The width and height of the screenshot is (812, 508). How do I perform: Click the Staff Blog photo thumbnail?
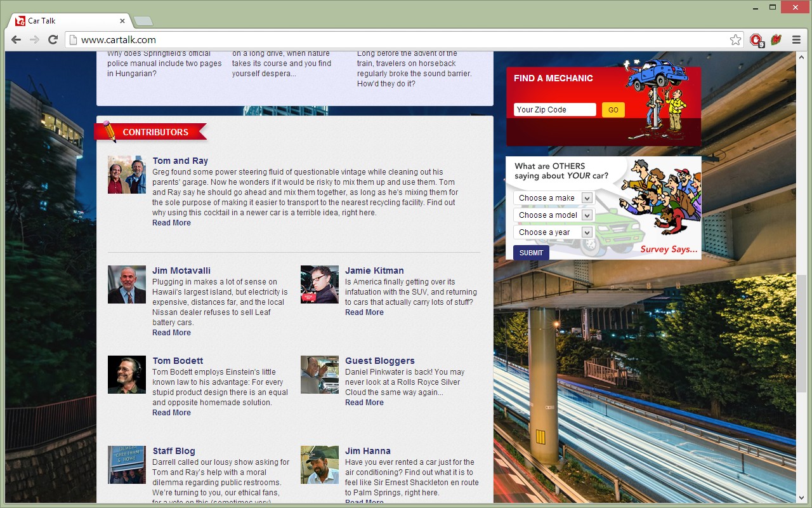127,465
